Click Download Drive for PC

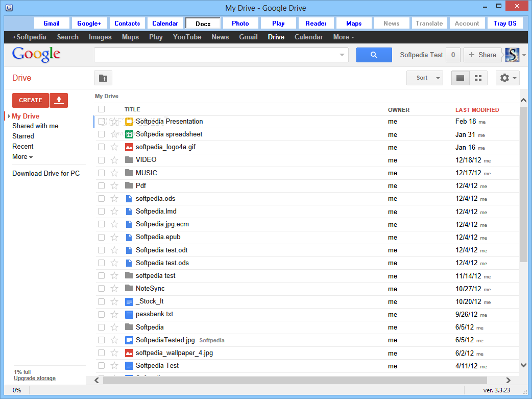coord(46,174)
